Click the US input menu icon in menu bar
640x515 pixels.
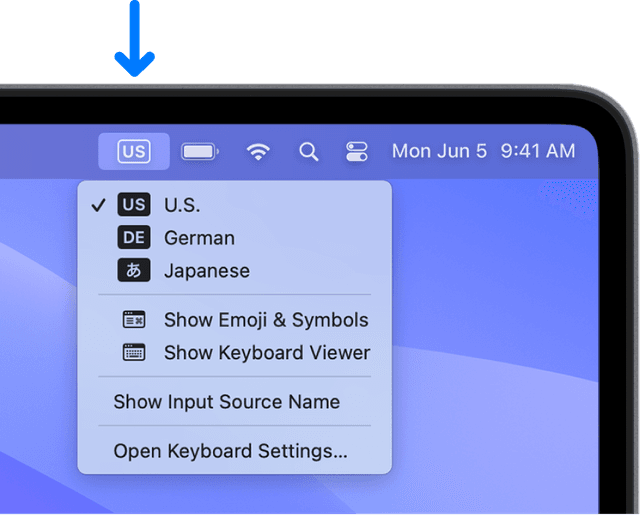click(x=134, y=151)
